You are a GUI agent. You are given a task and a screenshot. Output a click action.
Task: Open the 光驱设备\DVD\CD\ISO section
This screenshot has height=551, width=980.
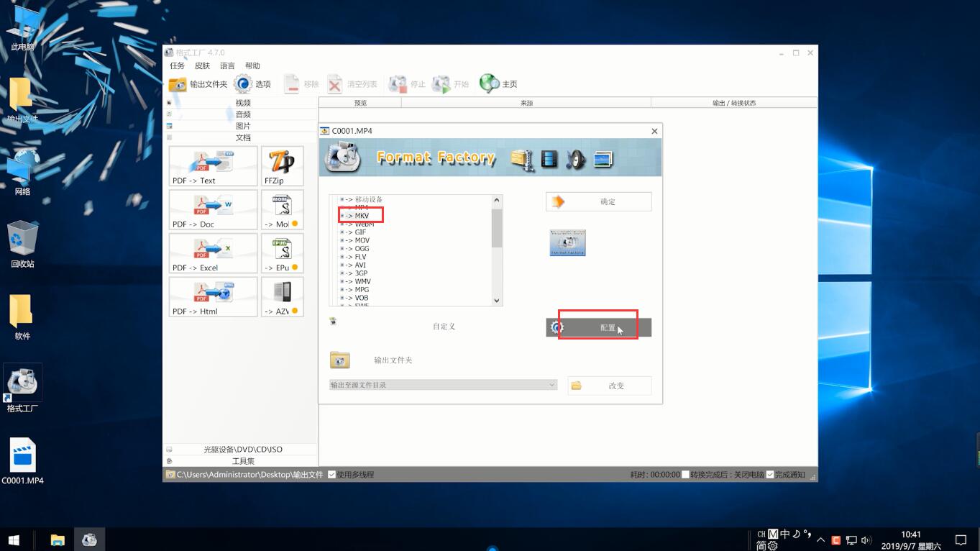click(242, 450)
